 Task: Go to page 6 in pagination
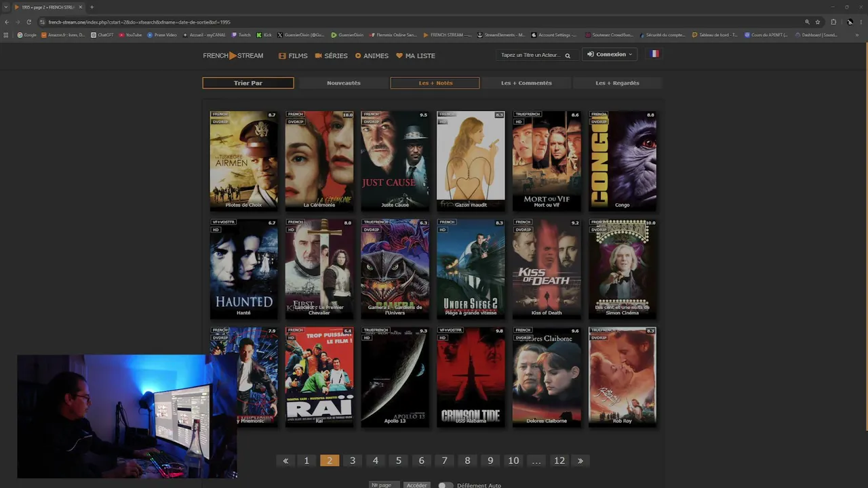point(422,461)
